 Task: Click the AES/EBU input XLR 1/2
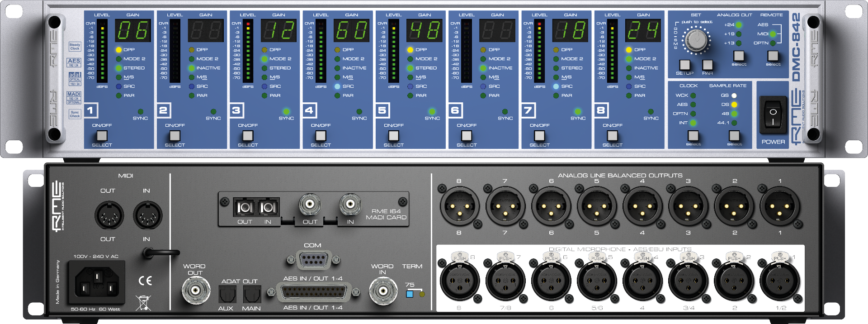[779, 281]
